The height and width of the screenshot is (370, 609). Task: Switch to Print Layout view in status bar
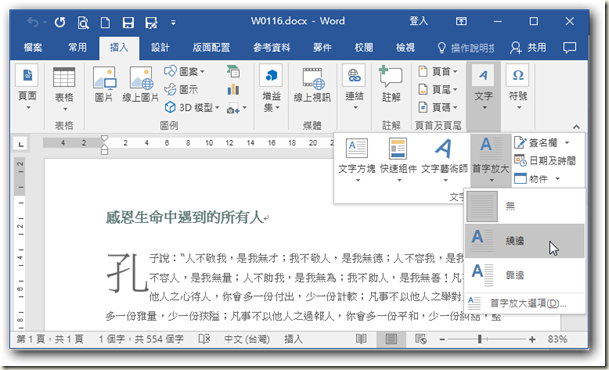(x=391, y=339)
